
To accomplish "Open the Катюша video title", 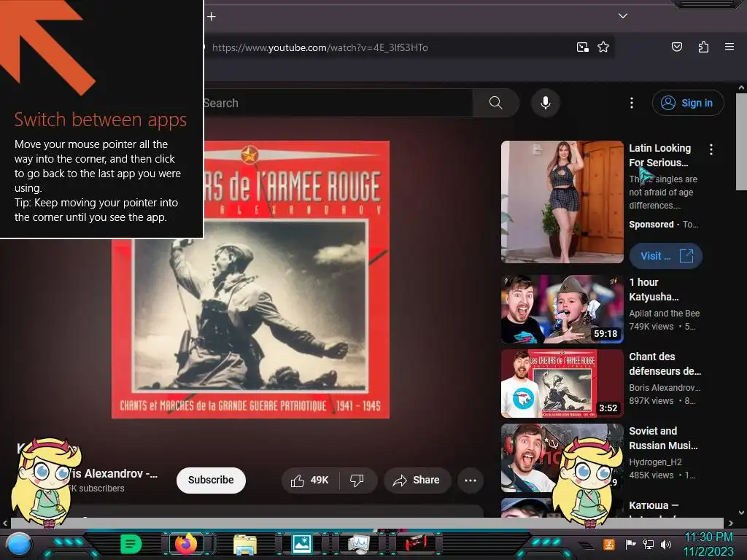I will (654, 506).
